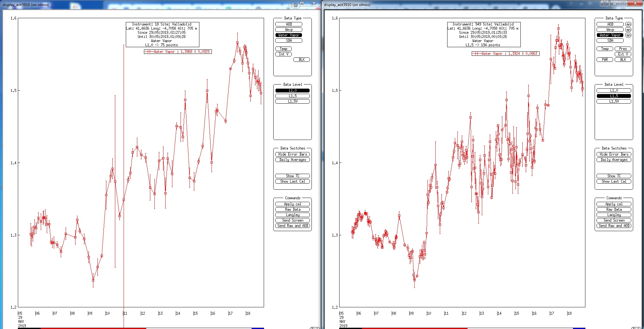Open Raw Data in right window

tap(614, 209)
